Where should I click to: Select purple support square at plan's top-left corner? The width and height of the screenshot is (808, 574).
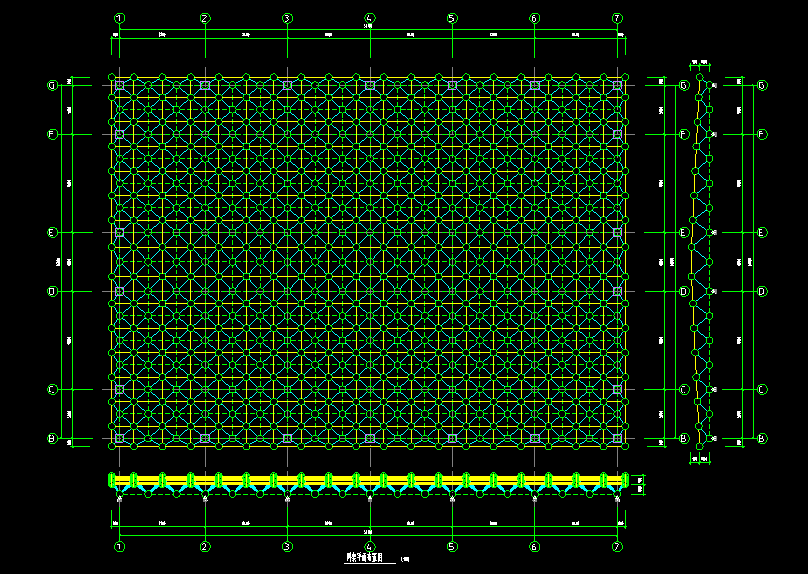pyautogui.click(x=120, y=86)
